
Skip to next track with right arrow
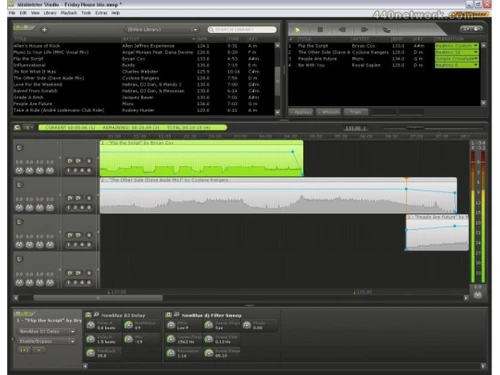click(x=364, y=30)
